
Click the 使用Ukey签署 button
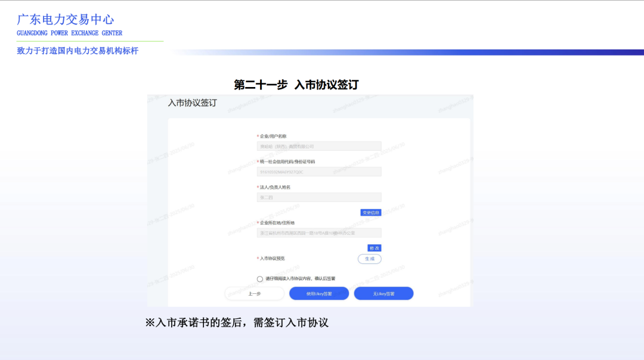[319, 293]
